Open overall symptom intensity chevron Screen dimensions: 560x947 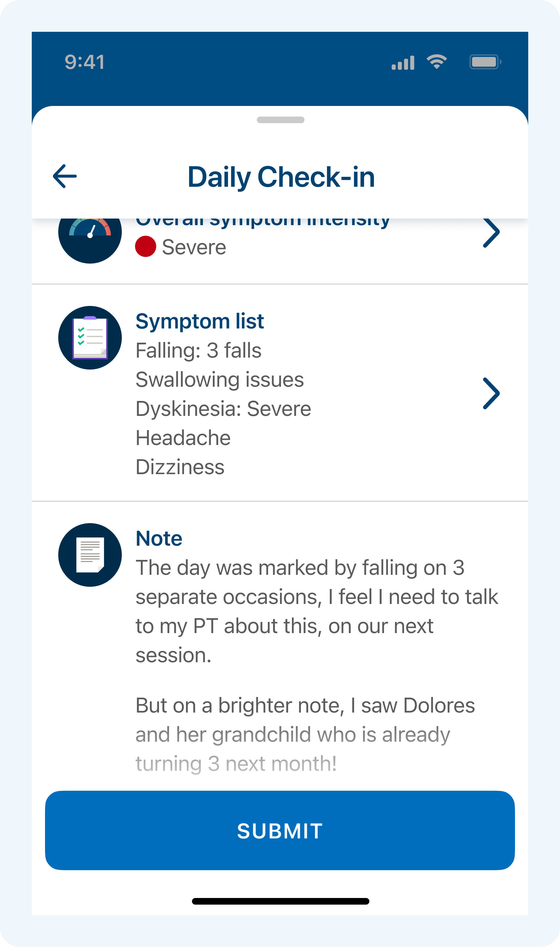[x=491, y=232]
